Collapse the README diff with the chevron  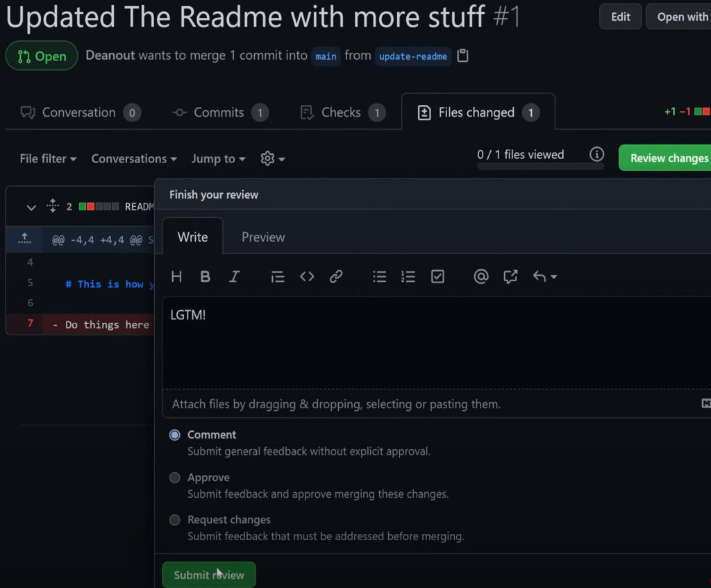31,207
